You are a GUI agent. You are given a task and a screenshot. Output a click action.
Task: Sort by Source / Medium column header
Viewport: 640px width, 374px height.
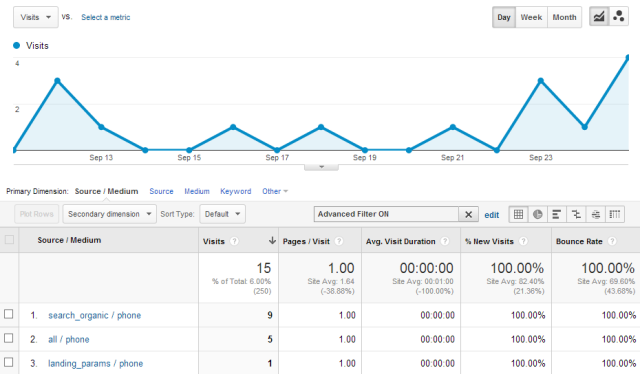pyautogui.click(x=69, y=240)
